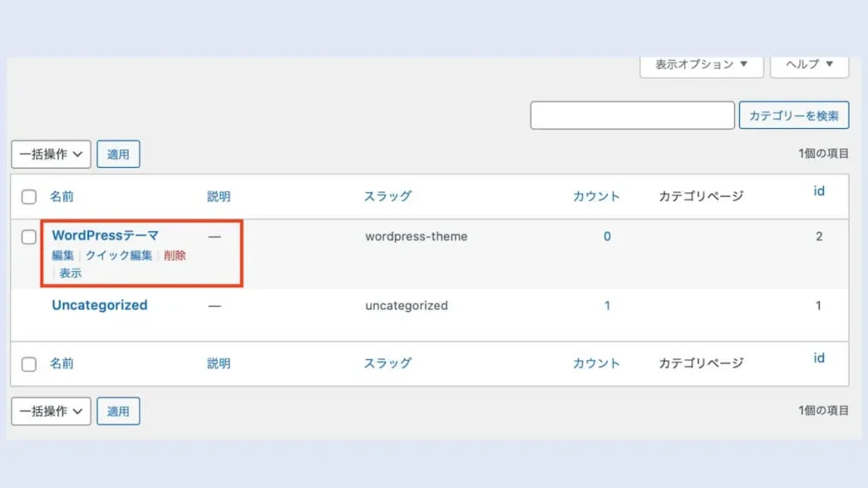Click 編集 under WordPressテーマ

[x=63, y=255]
